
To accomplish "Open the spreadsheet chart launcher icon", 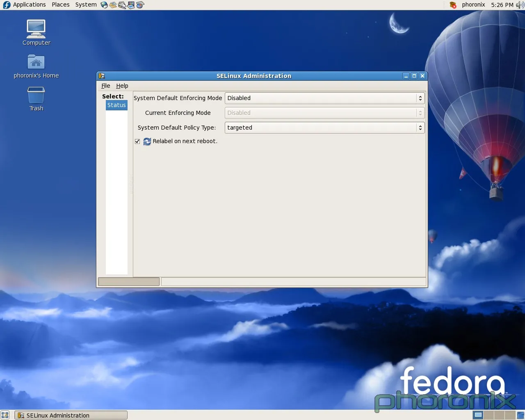I will 140,5.
